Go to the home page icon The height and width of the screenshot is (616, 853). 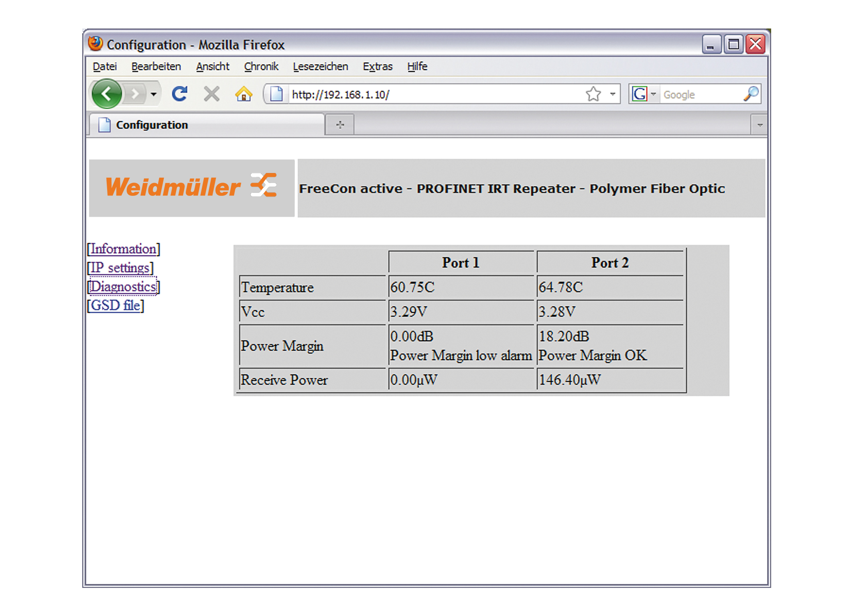tap(244, 94)
